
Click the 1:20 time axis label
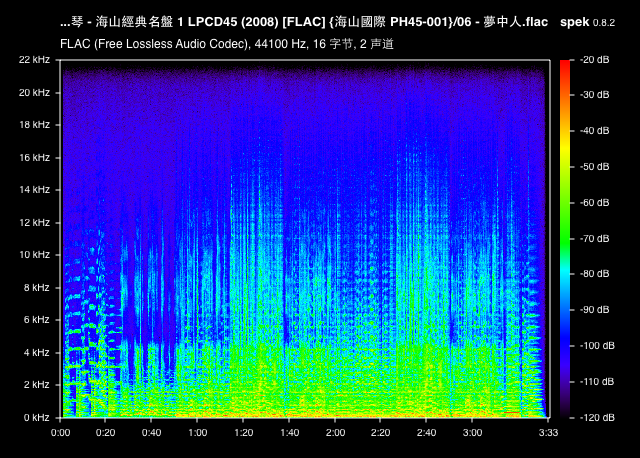(x=244, y=432)
